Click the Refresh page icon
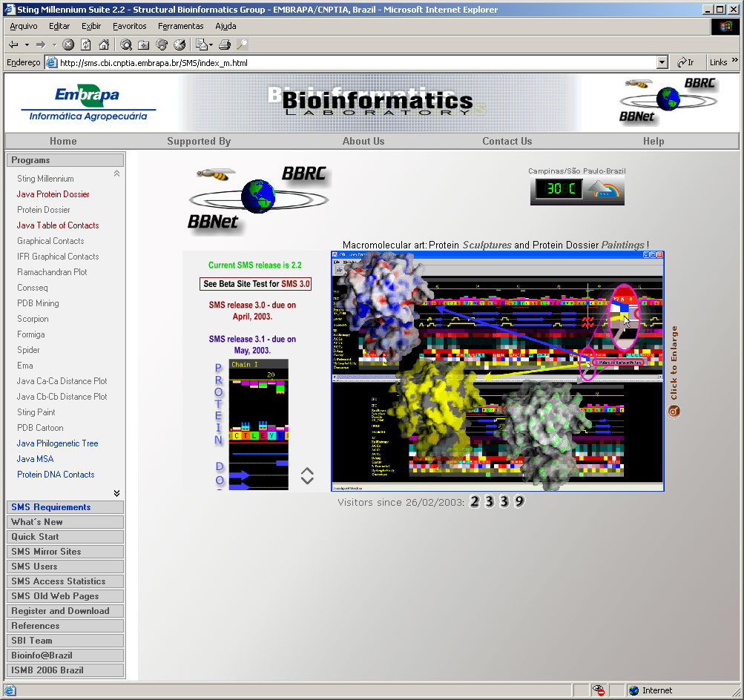 (86, 44)
